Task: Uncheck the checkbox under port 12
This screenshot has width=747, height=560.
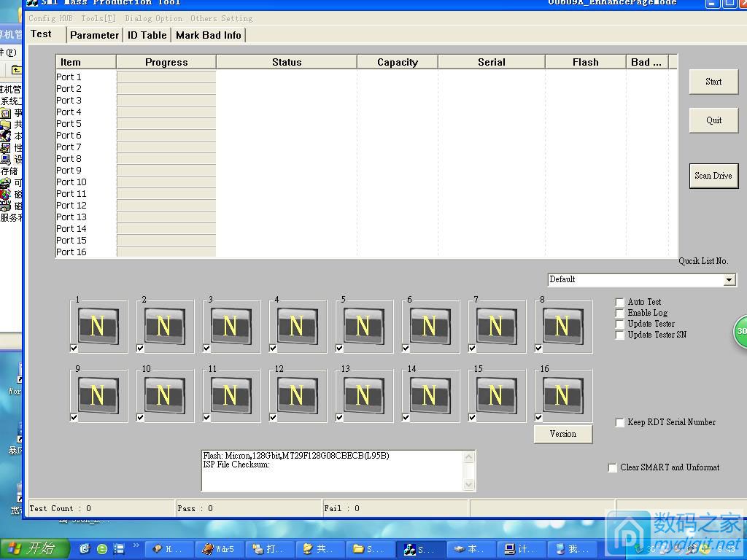Action: click(x=273, y=418)
